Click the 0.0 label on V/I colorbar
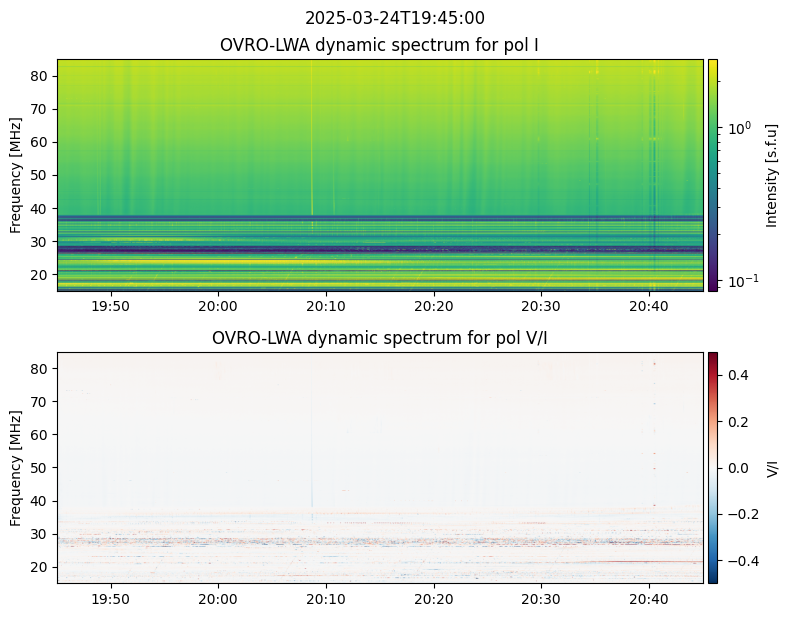Image resolution: width=789 pixels, height=617 pixels. [x=738, y=468]
